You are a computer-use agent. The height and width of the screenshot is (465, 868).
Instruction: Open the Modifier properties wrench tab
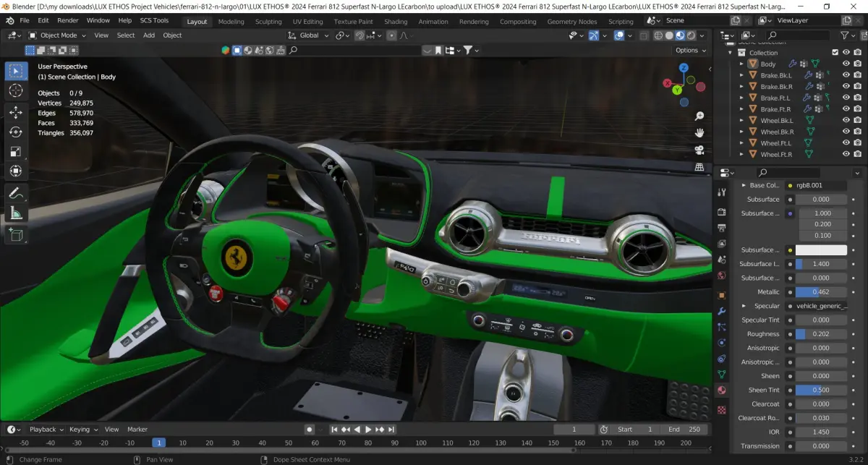click(721, 311)
